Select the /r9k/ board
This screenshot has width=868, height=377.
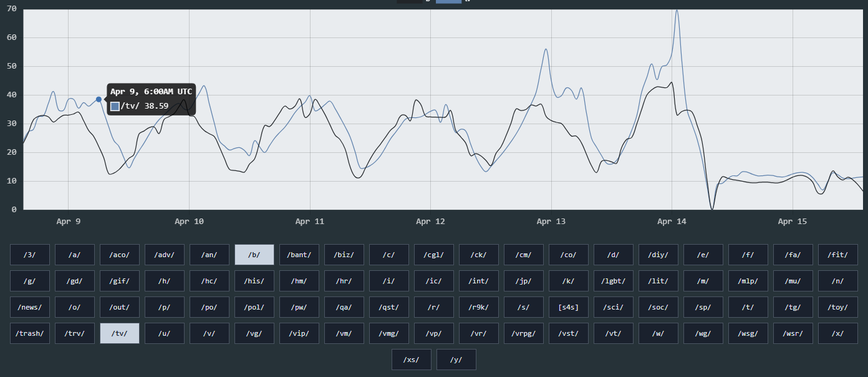pyautogui.click(x=479, y=307)
